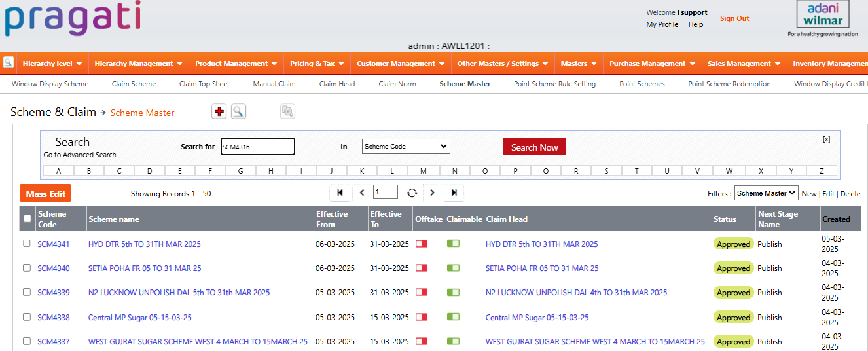Open scheme code link SCM4338
This screenshot has width=868, height=351.
point(54,317)
